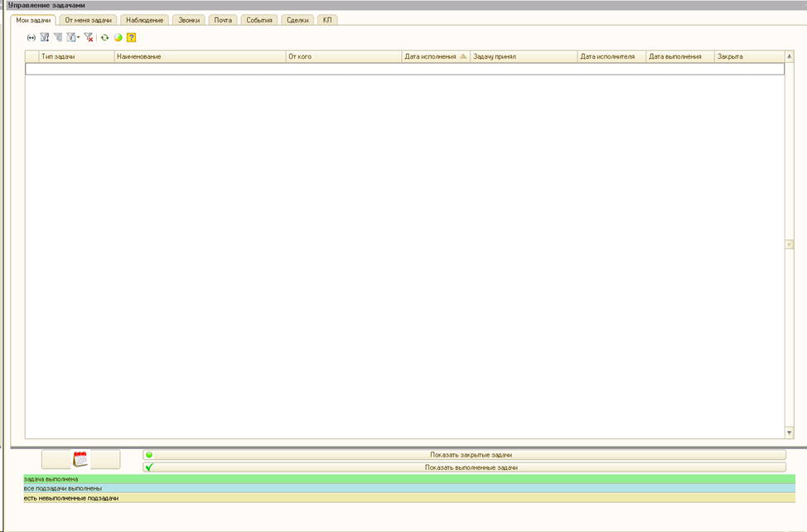This screenshot has height=532, width=807.
Task: Disable filter with red cross funnel
Action: [x=89, y=37]
